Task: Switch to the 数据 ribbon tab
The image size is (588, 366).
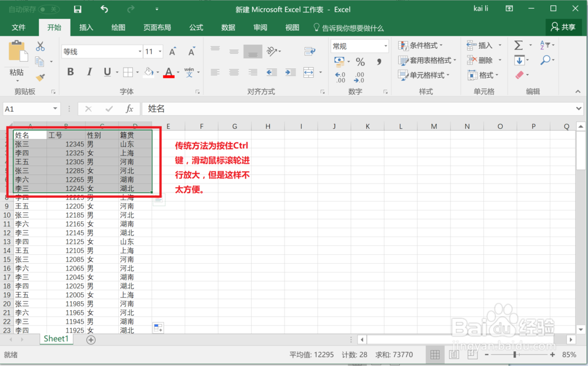Action: (228, 28)
